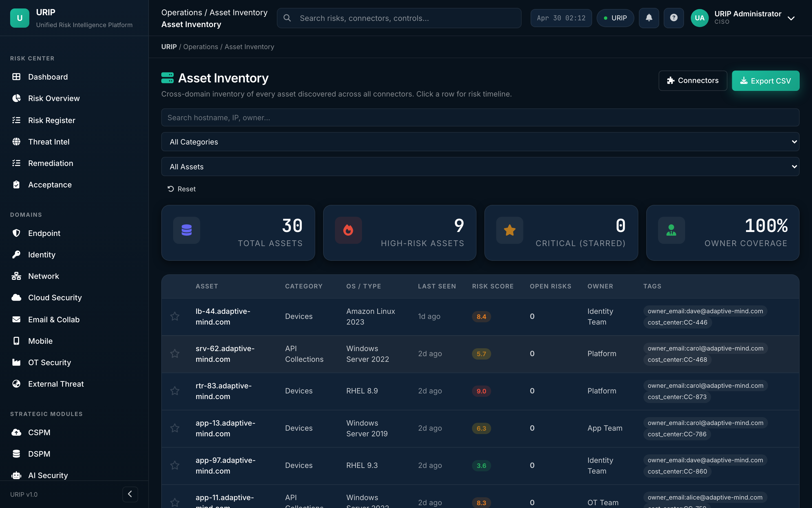Screen dimensions: 812x508
Task: Star the app-13.adaptive-mind.com asset
Action: pos(175,428)
